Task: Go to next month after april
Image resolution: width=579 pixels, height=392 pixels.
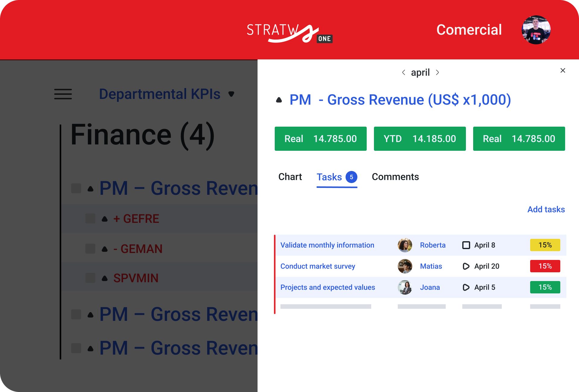Action: pos(437,72)
